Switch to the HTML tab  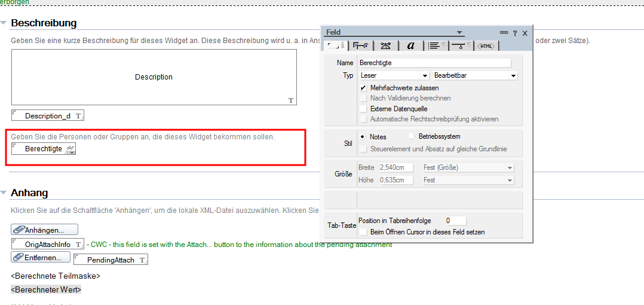tap(487, 45)
